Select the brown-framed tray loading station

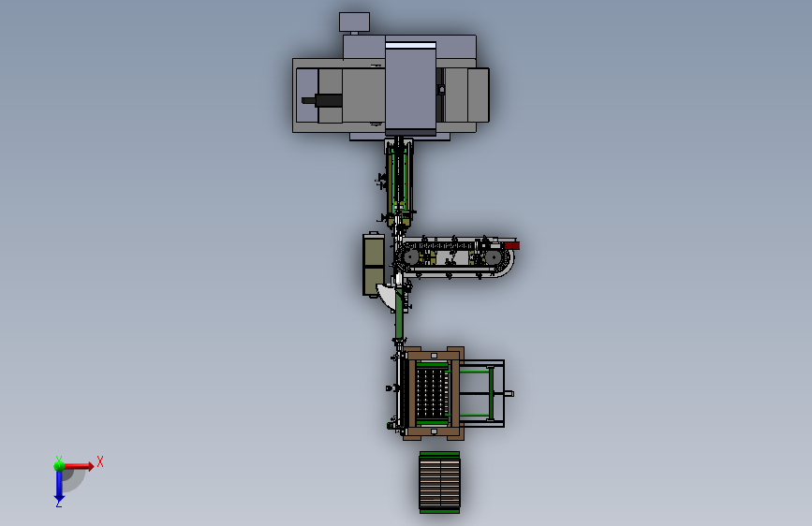433,393
